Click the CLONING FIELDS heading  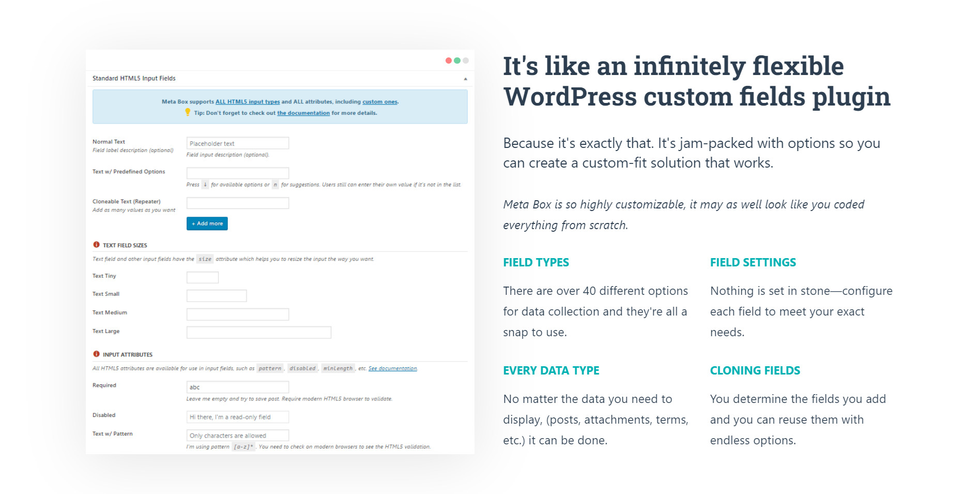pos(755,370)
